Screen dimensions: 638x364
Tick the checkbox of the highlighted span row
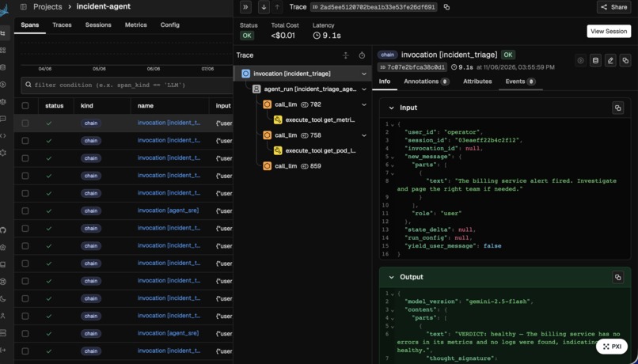25,123
